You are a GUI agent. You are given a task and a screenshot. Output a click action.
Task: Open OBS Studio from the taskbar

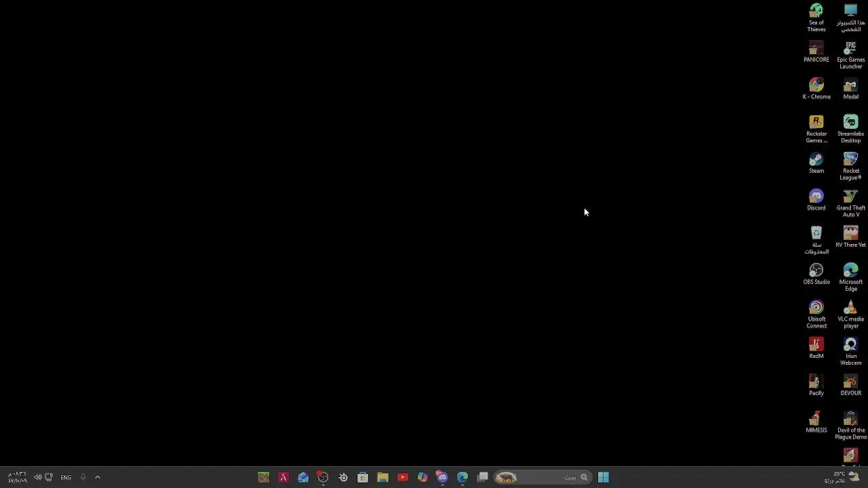coord(323,477)
